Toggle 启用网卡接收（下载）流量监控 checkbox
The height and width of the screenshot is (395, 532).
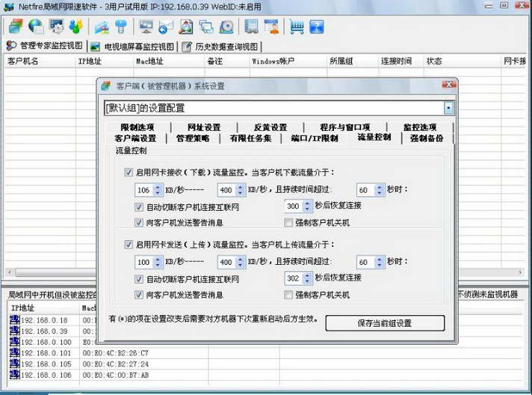point(129,172)
